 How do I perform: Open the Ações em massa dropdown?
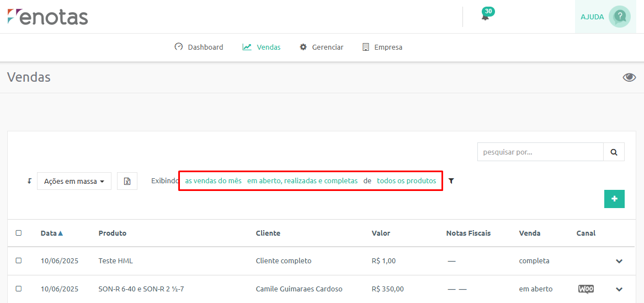click(x=74, y=181)
